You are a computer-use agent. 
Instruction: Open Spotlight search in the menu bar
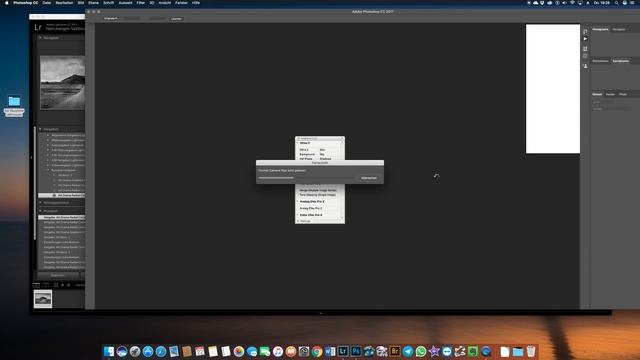click(x=616, y=3)
